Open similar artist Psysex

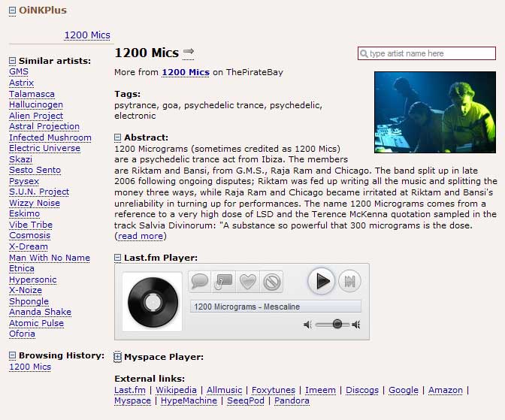pyautogui.click(x=24, y=181)
